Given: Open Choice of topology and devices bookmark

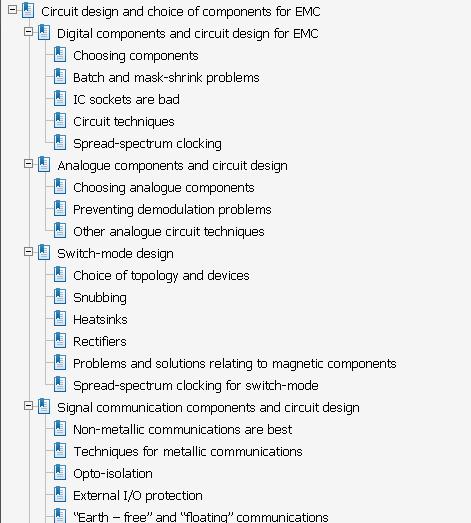Looking at the screenshot, I should coord(161,276).
